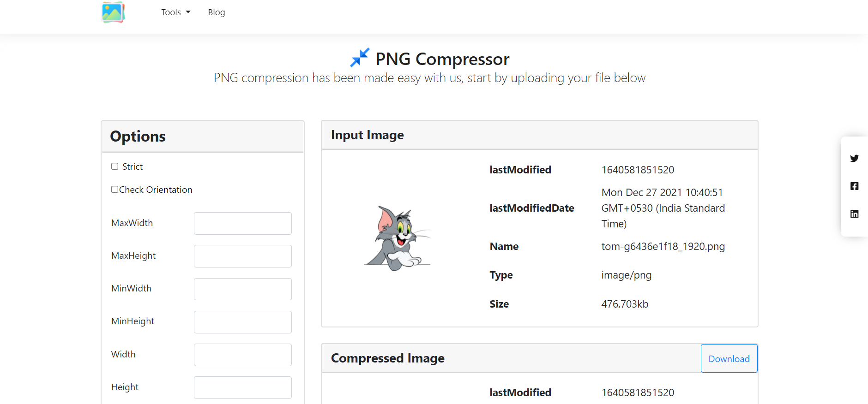Share the page on LinkedIn
The width and height of the screenshot is (868, 404).
(854, 214)
